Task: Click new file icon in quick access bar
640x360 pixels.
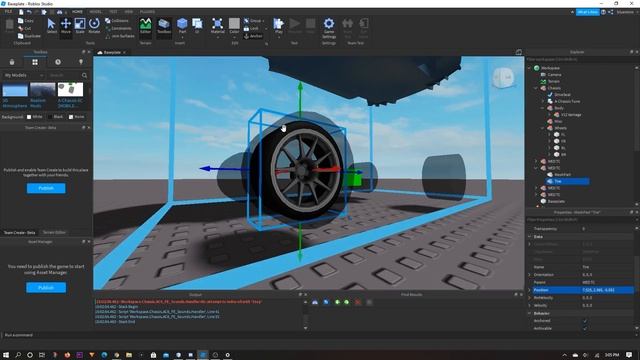Action: pos(21,12)
